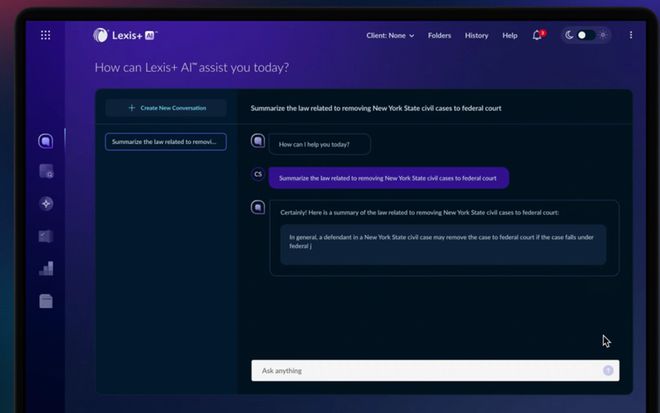Image resolution: width=660 pixels, height=413 pixels.
Task: Open the vertical three-dot options menu
Action: [630, 35]
